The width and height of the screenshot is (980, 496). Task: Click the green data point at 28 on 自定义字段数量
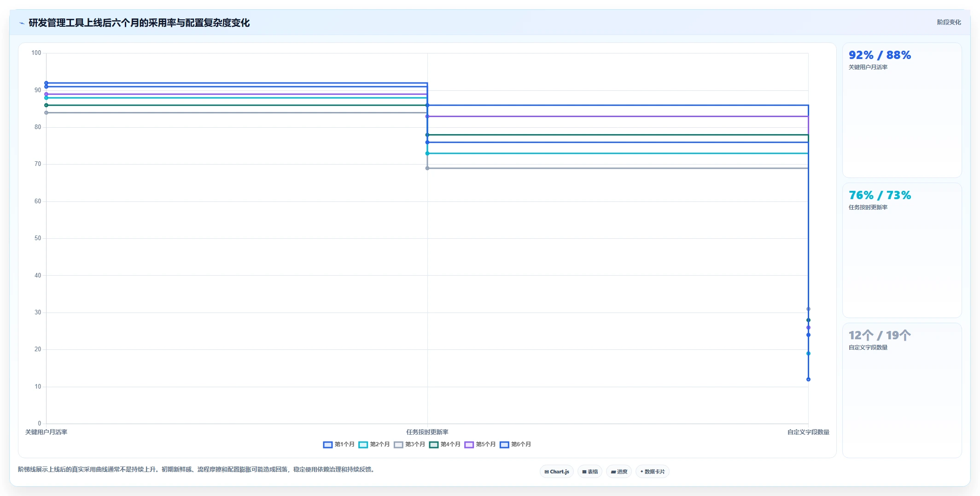coord(808,320)
